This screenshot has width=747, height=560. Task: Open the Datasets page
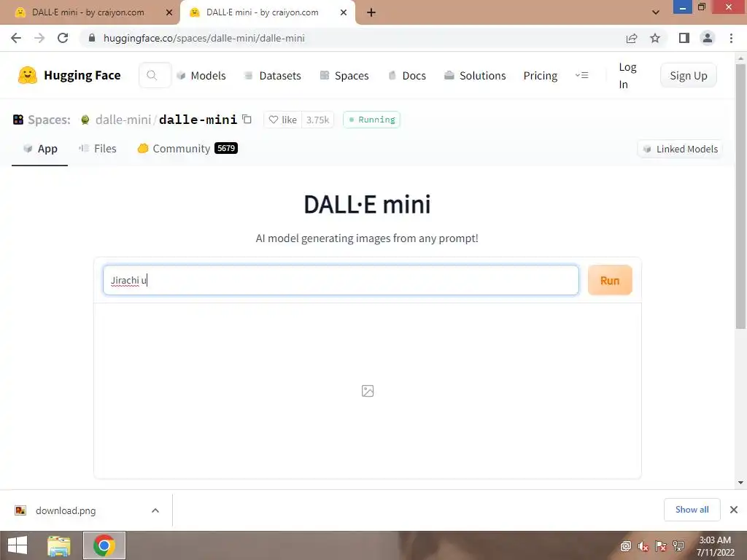273,76
